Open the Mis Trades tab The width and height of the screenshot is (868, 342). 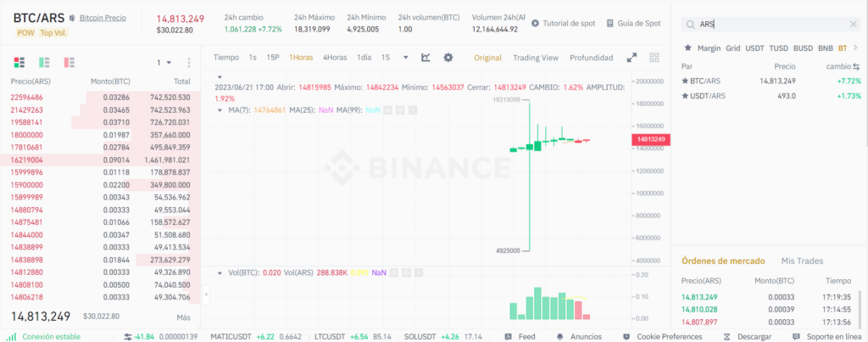click(x=802, y=261)
